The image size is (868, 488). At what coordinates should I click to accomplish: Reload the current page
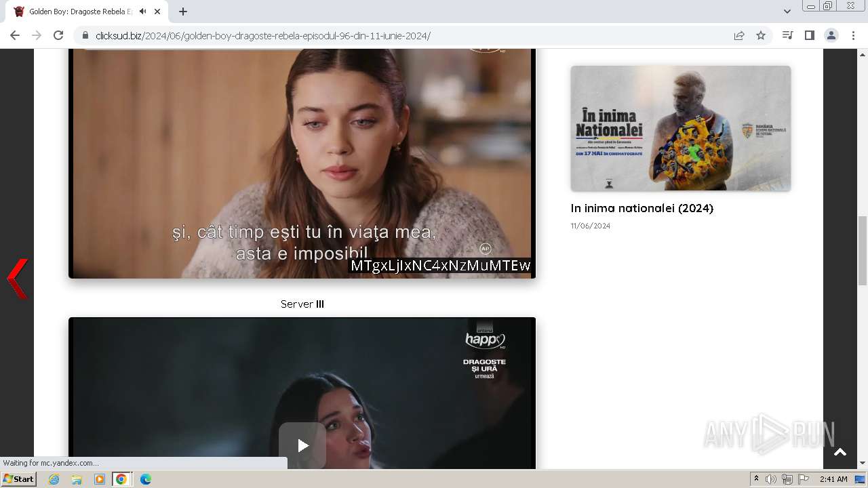[x=58, y=35]
